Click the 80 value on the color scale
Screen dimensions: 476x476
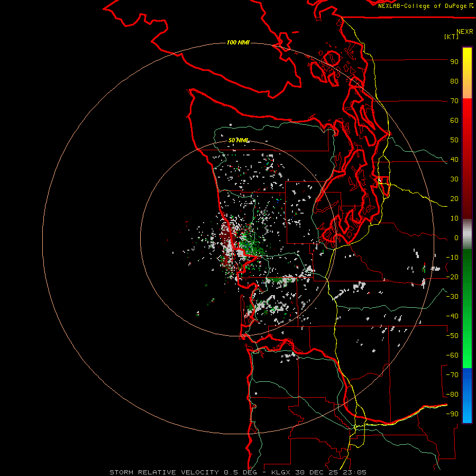click(454, 81)
